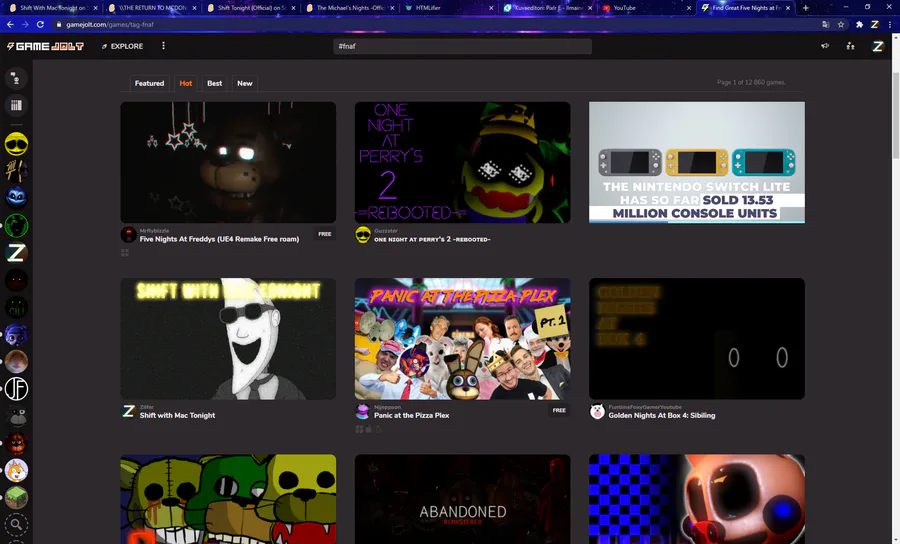Viewport: 900px width, 544px height.
Task: Open the Explore page
Action: coord(122,46)
